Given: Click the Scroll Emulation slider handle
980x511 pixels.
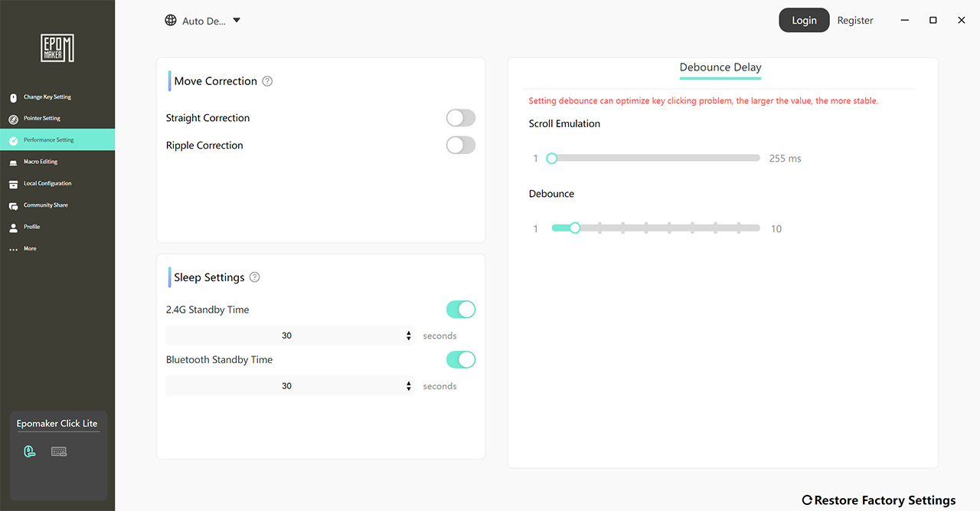Looking at the screenshot, I should [551, 159].
